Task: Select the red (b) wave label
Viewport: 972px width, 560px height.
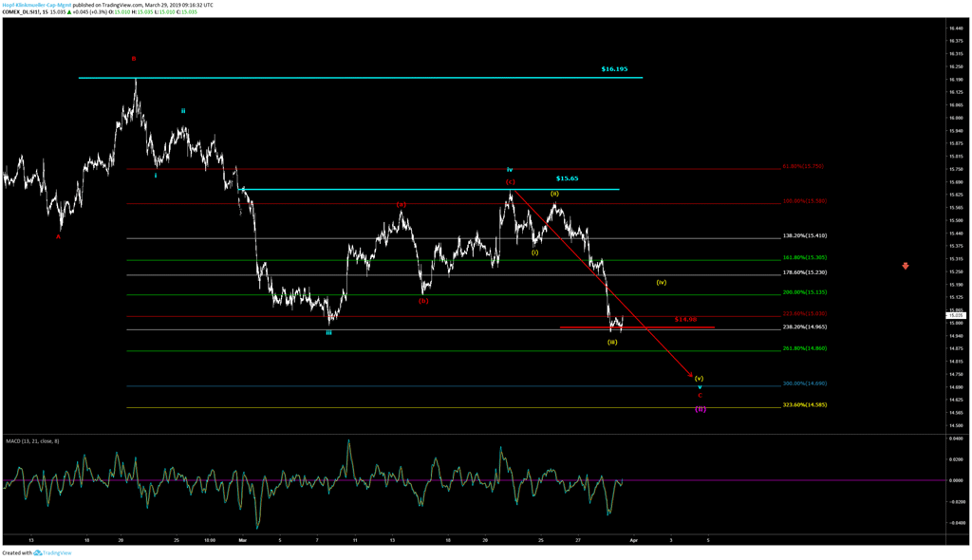Action: 423,301
